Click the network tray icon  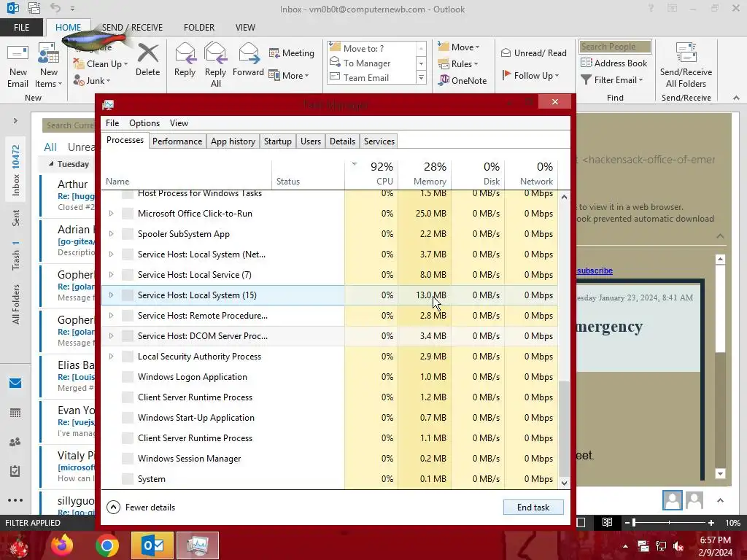tap(661, 547)
